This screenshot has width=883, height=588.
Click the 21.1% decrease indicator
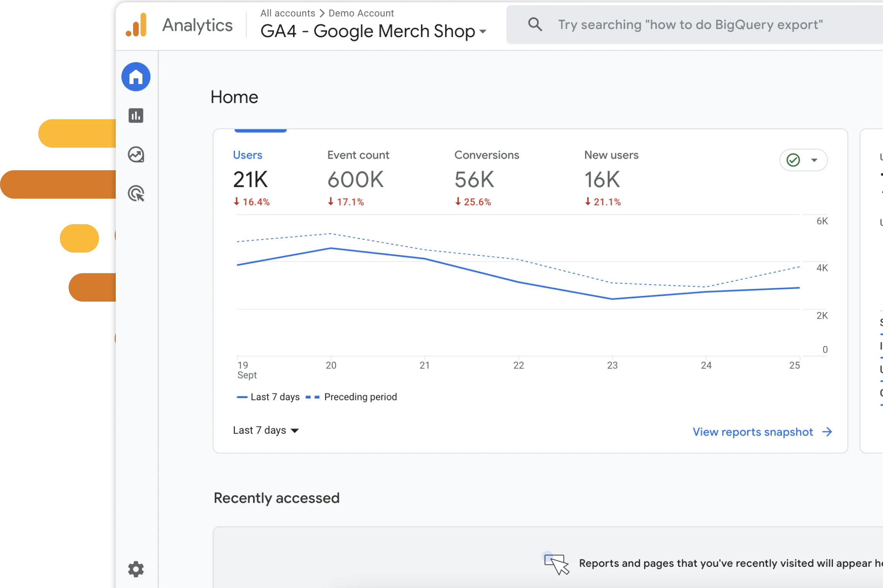coord(603,202)
